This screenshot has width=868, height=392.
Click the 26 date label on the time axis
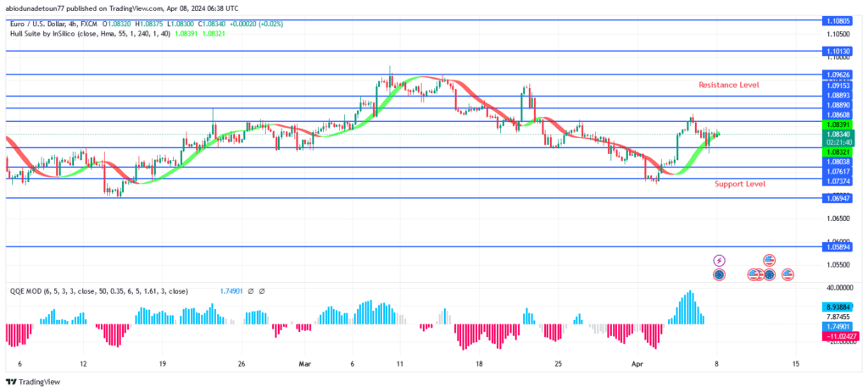click(x=241, y=364)
